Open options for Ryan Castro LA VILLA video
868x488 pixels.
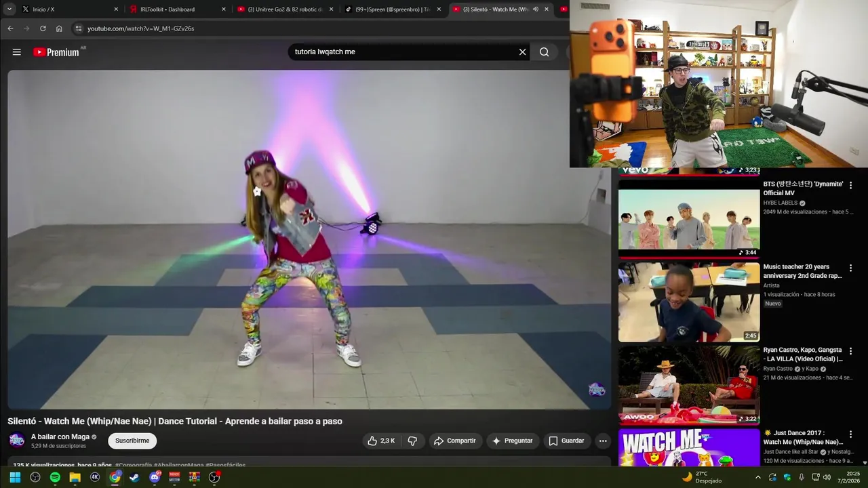850,351
